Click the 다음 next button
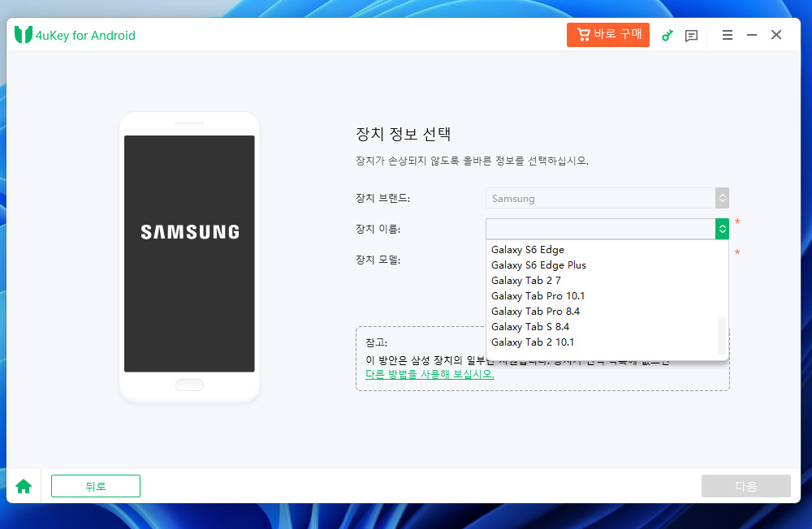 [745, 486]
